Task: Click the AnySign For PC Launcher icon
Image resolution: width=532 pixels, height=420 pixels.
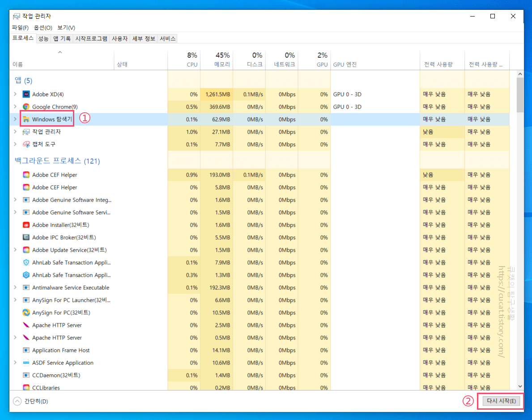Action: tap(26, 300)
